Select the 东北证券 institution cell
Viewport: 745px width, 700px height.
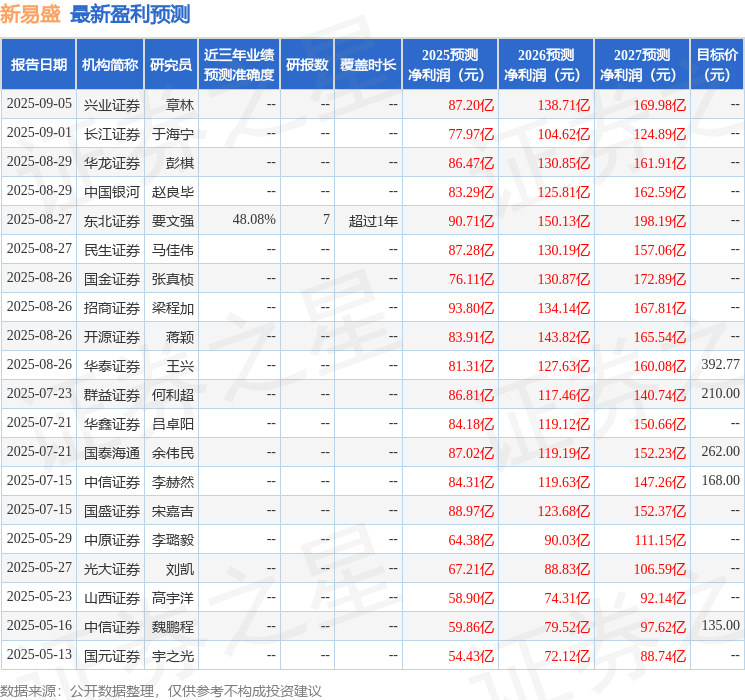[x=112, y=221]
